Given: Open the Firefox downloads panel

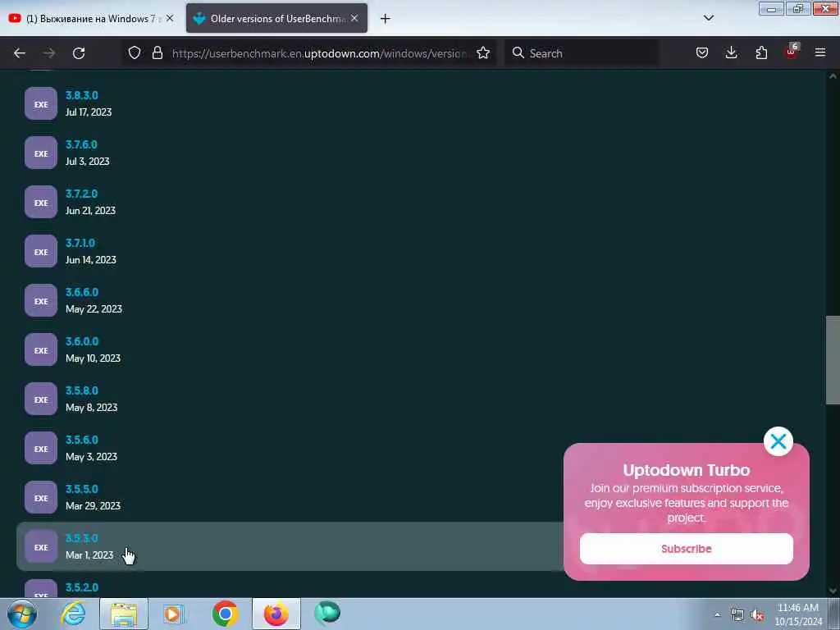Looking at the screenshot, I should coord(731,52).
